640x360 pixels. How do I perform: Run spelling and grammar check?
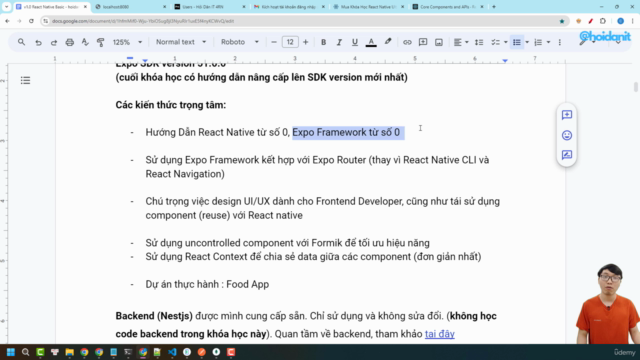tap(85, 42)
